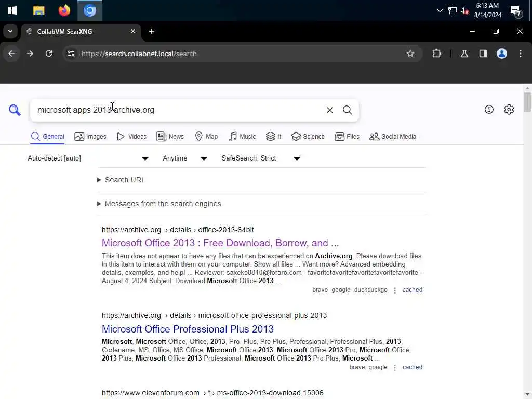Toggle the browser side panel

tap(483, 54)
